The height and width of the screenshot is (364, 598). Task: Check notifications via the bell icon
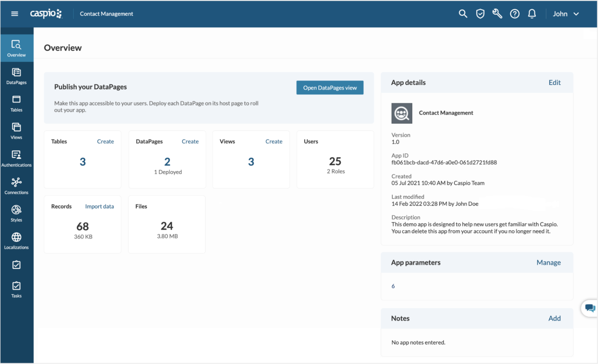(x=532, y=13)
